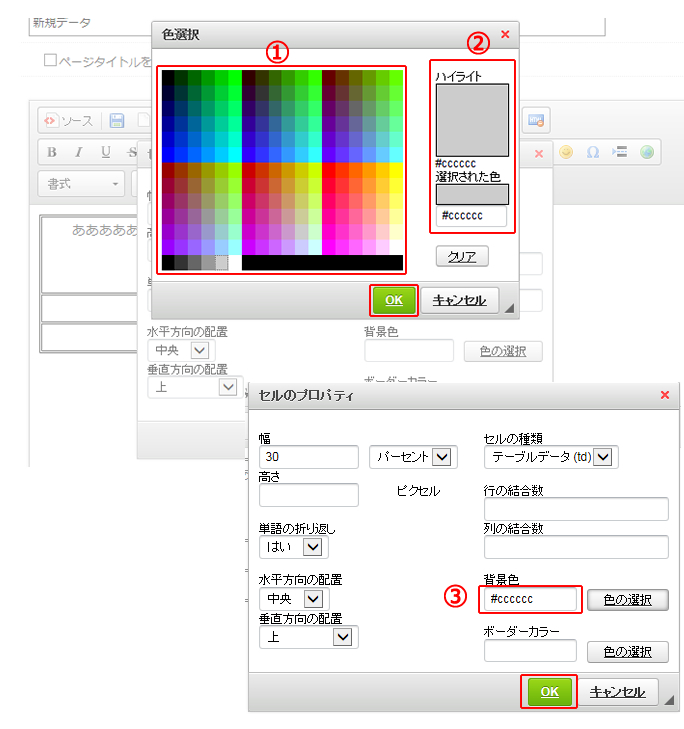Open the 単語の折り返し dropdown showing はい
The width and height of the screenshot is (684, 729).
pos(293,546)
